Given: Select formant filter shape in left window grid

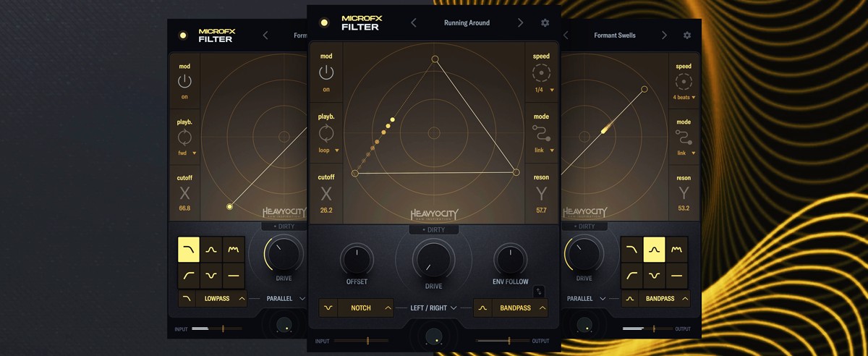Looking at the screenshot, I should [234, 249].
